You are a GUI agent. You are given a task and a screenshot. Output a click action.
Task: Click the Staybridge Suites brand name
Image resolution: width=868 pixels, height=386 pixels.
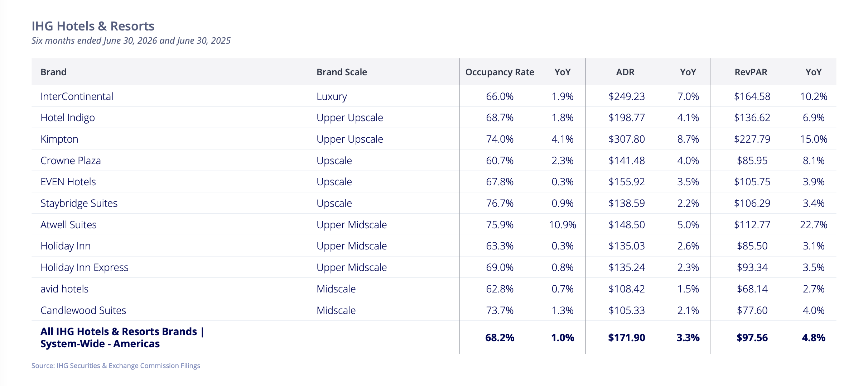(79, 203)
